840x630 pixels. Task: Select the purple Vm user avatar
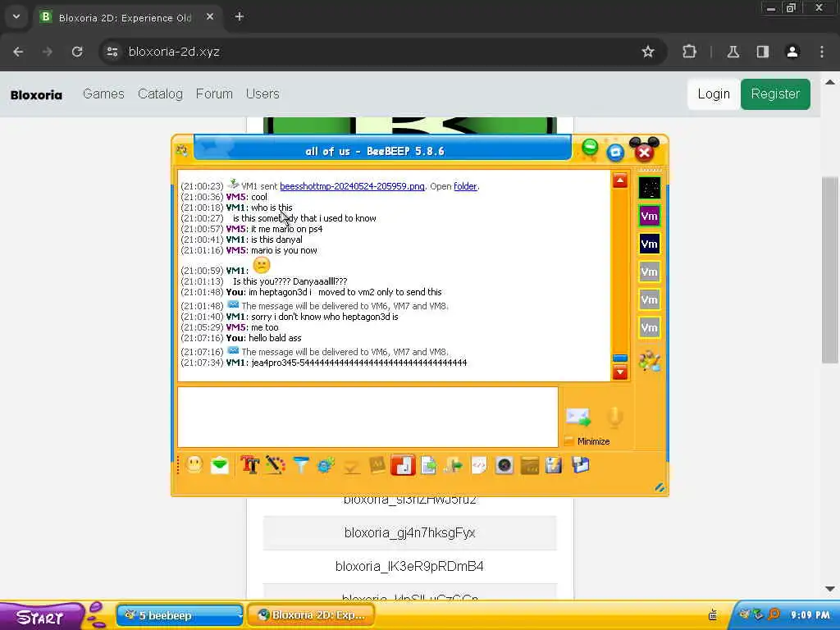coord(650,216)
